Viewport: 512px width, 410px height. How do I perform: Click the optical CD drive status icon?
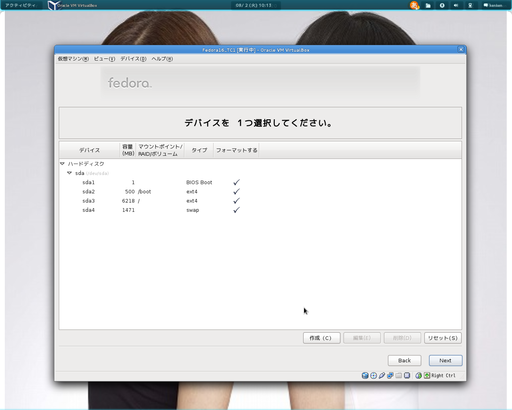(x=373, y=375)
